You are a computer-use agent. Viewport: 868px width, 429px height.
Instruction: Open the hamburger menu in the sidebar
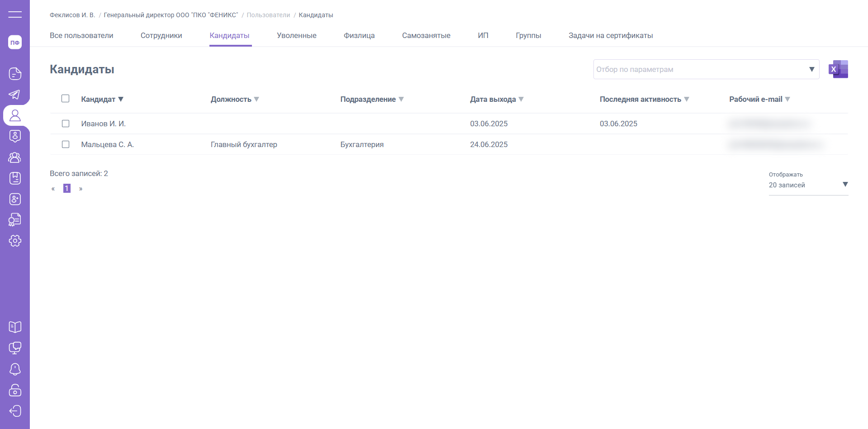tap(15, 14)
